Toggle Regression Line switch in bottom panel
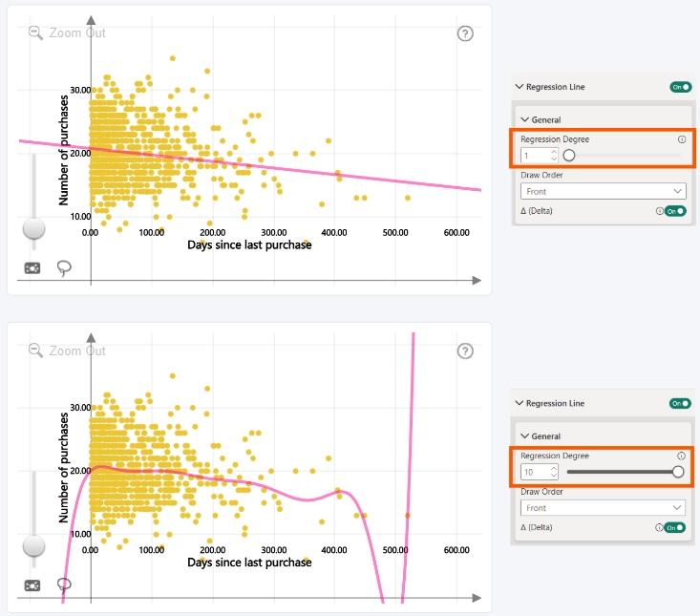This screenshot has width=700, height=616. (x=680, y=404)
